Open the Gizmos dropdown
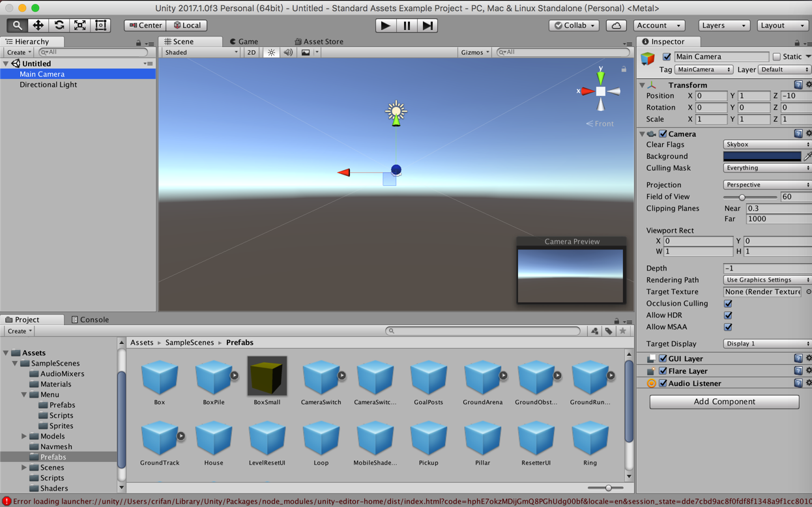 click(474, 52)
